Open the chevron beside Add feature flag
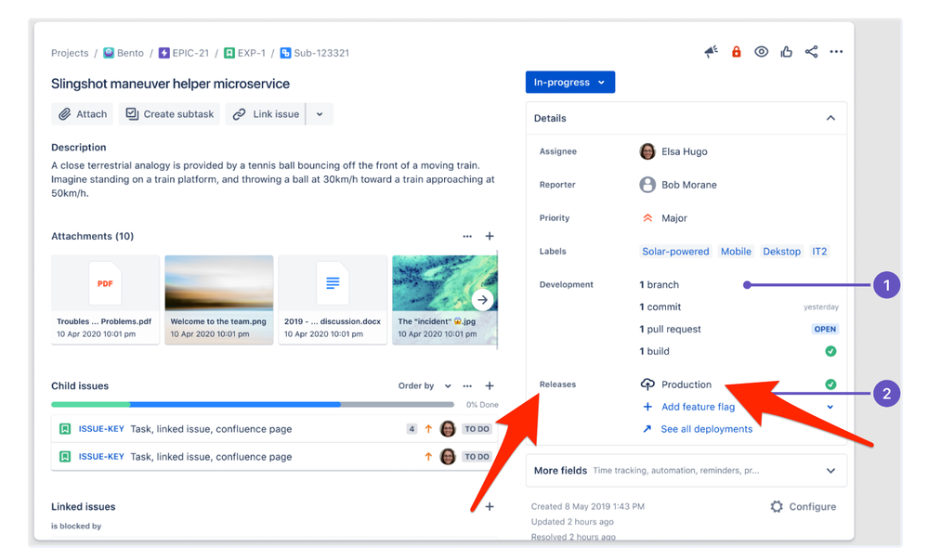Image resolution: width=928 pixels, height=560 pixels. pyautogui.click(x=830, y=407)
